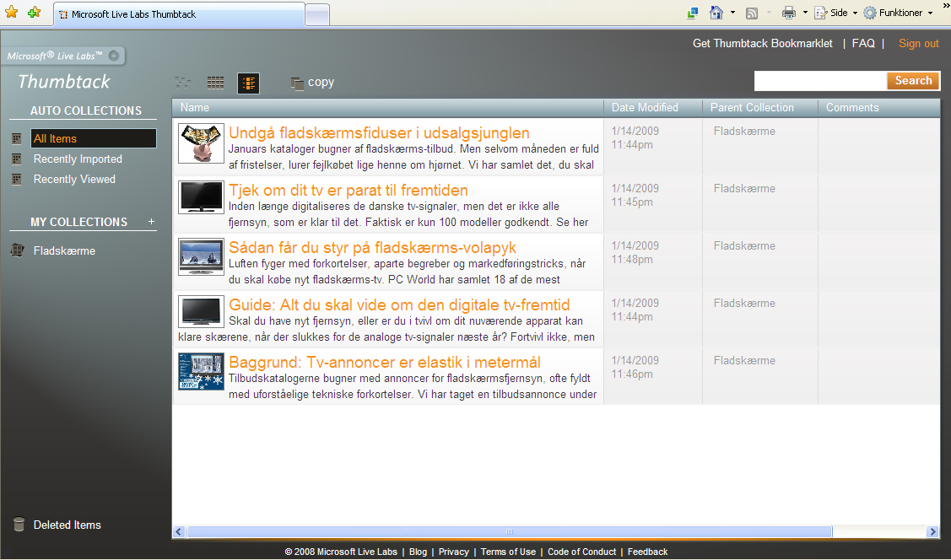This screenshot has width=951, height=560.
Task: Open Deleted Items
Action: click(68, 525)
